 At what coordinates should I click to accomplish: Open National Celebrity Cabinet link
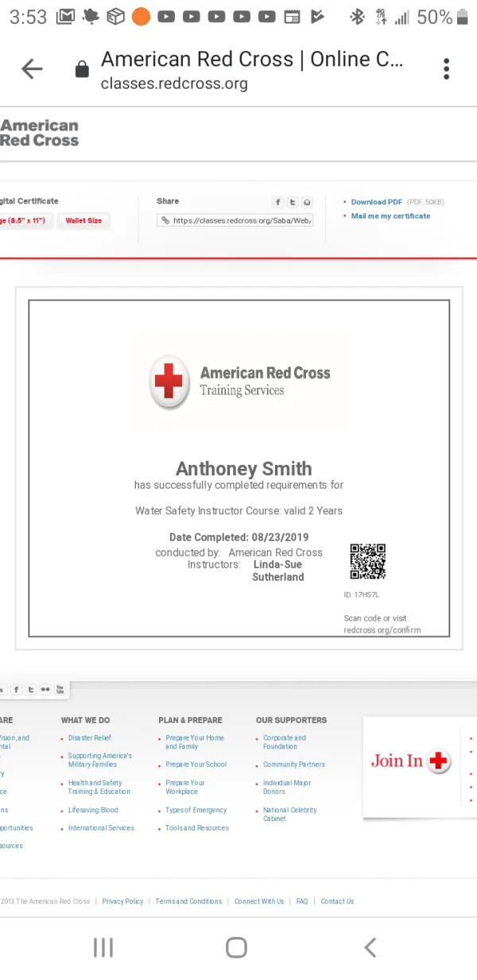click(290, 814)
